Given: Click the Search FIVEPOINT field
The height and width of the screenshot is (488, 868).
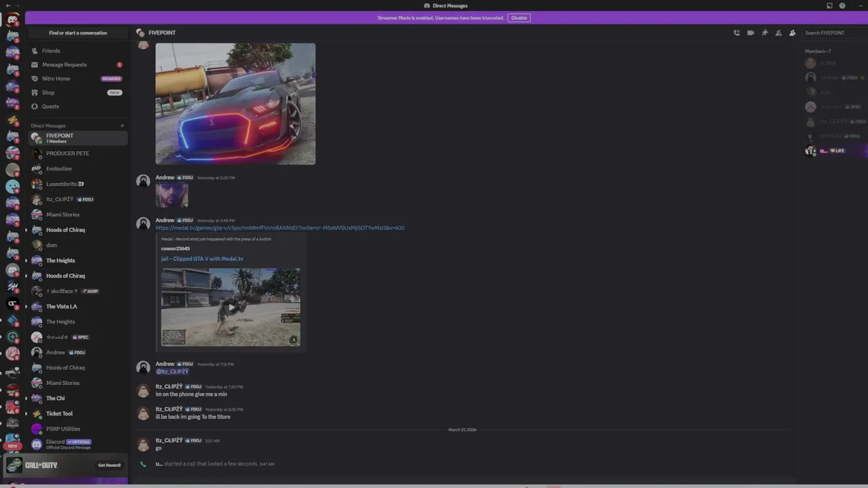Looking at the screenshot, I should tap(834, 33).
